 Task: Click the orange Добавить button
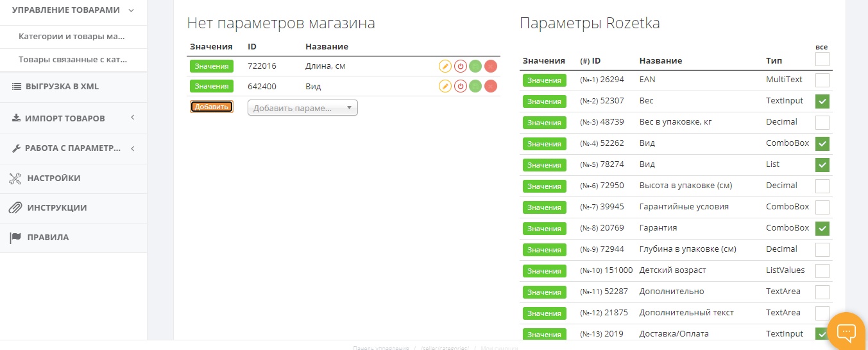coord(212,107)
